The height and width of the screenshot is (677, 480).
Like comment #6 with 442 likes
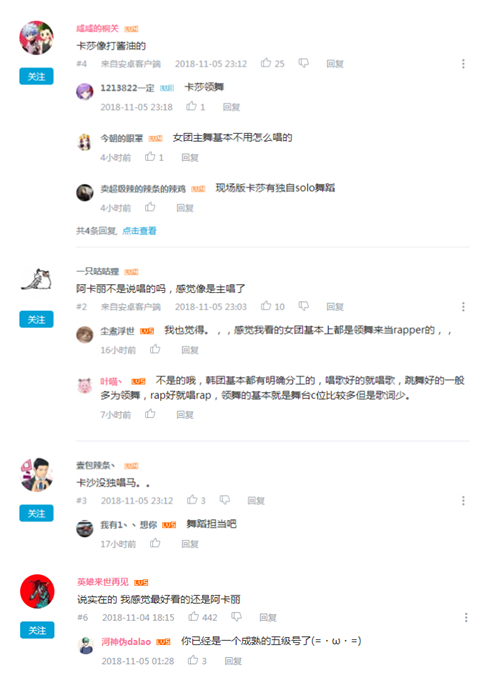click(193, 617)
